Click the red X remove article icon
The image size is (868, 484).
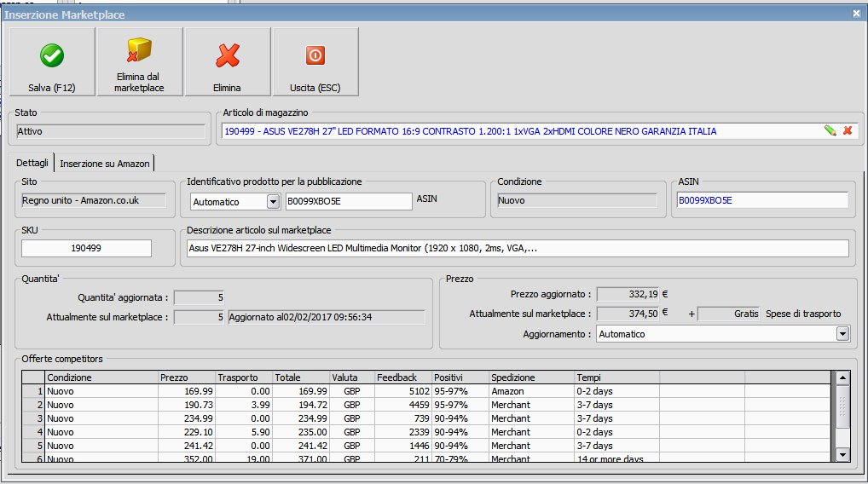(x=848, y=130)
